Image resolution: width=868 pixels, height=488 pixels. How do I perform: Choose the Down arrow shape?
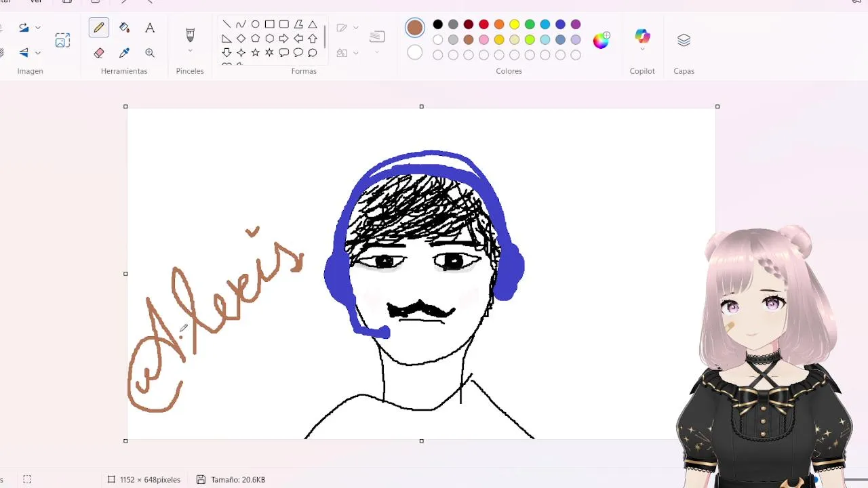[x=226, y=53]
